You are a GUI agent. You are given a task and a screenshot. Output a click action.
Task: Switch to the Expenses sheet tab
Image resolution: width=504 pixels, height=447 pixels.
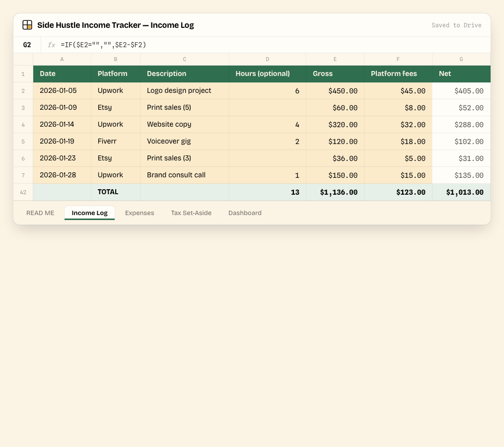coord(140,213)
